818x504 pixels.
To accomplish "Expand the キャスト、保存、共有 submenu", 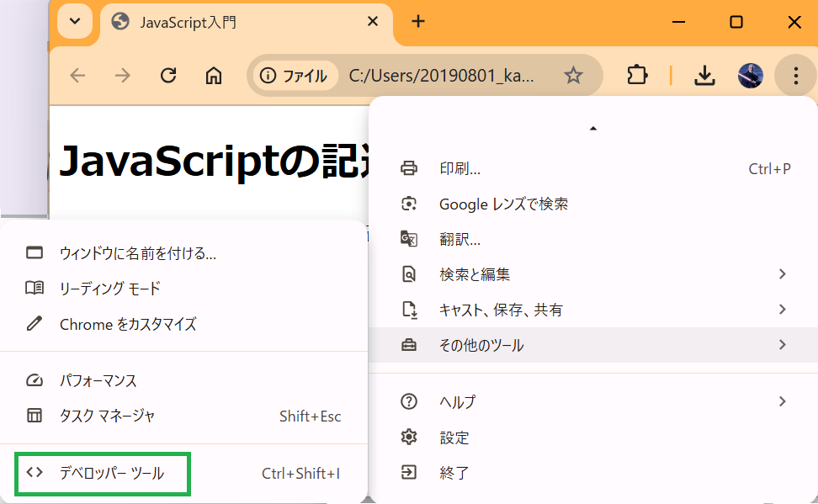I will point(593,310).
